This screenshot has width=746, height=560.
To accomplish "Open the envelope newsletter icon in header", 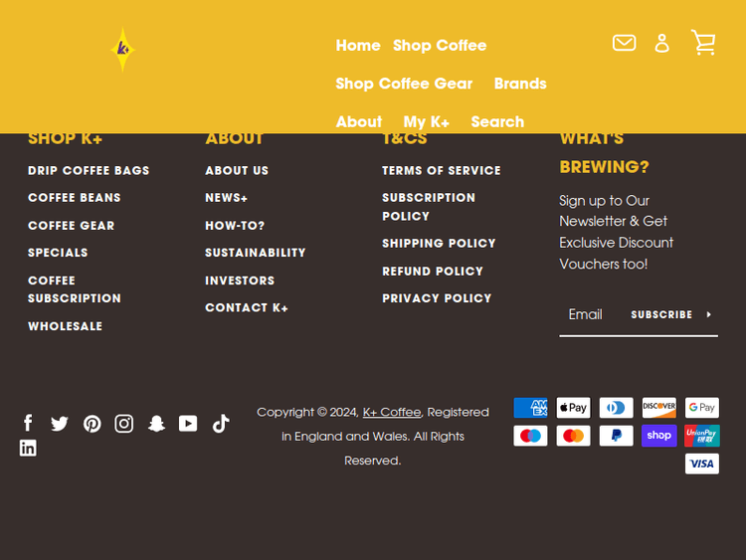I will [x=624, y=43].
